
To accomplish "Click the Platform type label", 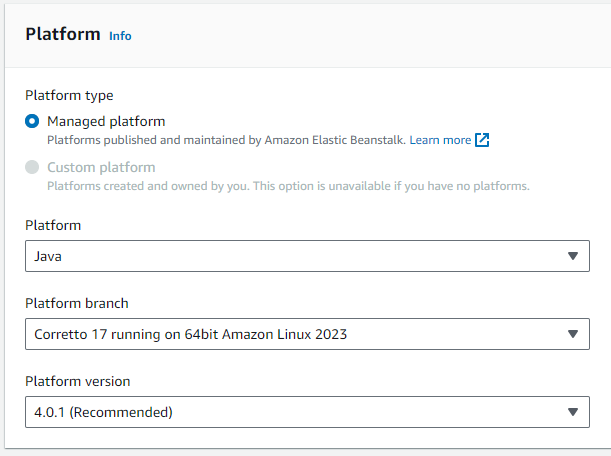I will pos(69,95).
